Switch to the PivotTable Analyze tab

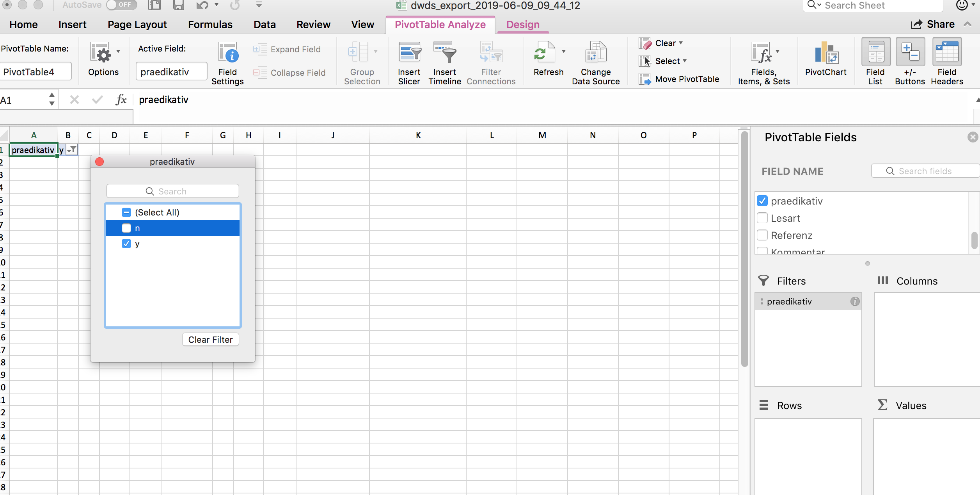click(440, 25)
